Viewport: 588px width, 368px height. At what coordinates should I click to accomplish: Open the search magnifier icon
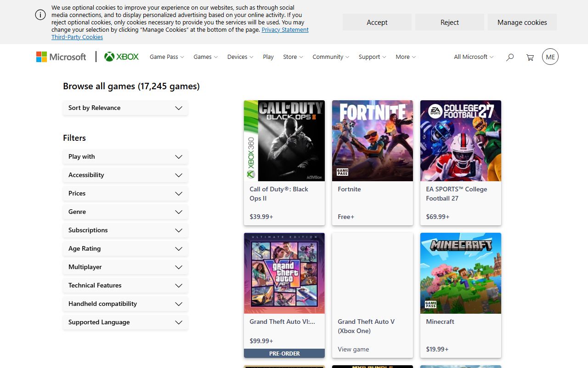510,57
